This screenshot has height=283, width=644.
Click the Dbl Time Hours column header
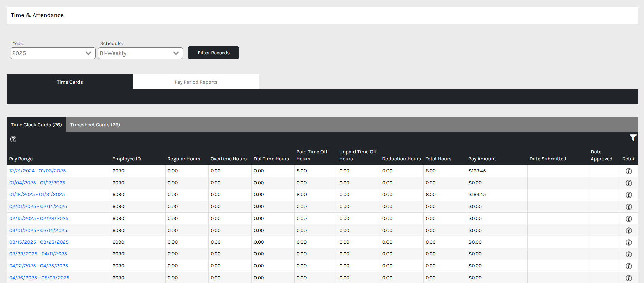(x=271, y=159)
